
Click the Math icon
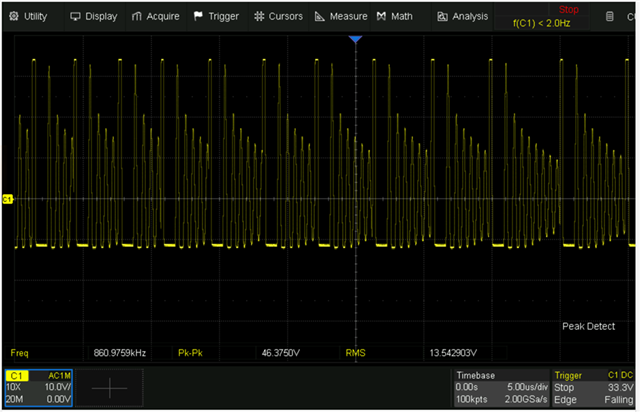pos(381,16)
